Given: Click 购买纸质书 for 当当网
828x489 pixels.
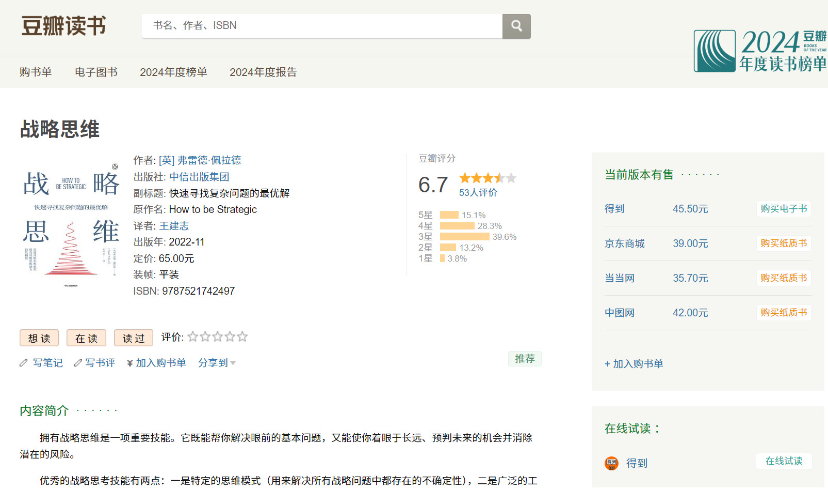Looking at the screenshot, I should [x=784, y=278].
